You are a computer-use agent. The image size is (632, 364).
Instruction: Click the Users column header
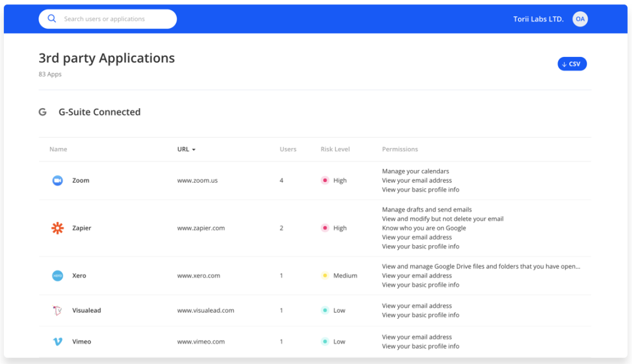tap(288, 149)
